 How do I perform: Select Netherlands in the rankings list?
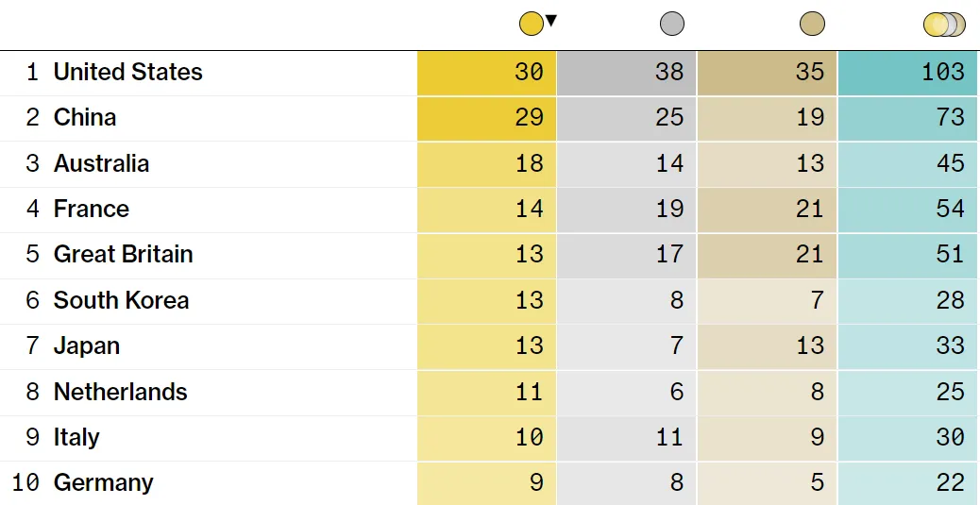click(x=120, y=392)
